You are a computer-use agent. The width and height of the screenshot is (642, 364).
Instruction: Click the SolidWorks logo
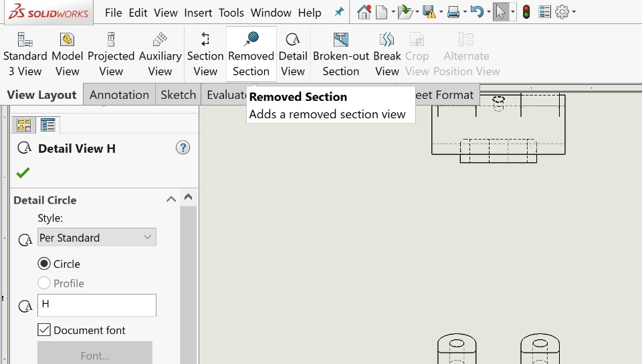tap(49, 12)
